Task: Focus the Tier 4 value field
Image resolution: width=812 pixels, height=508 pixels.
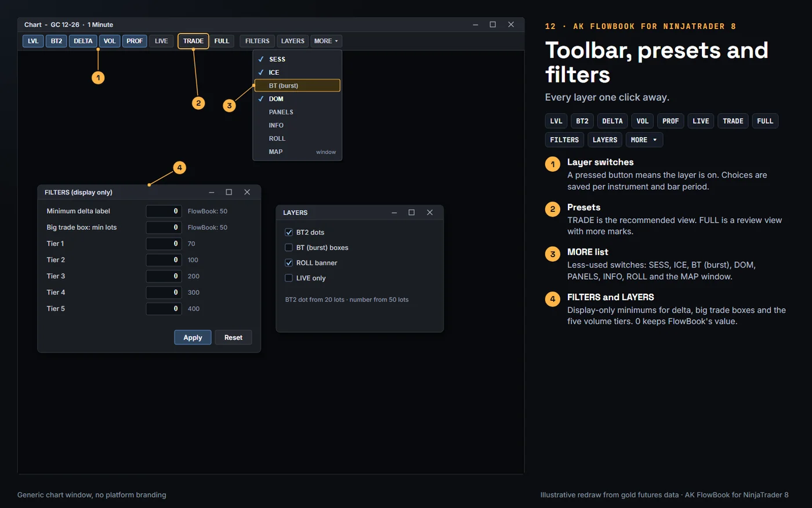Action: click(x=164, y=293)
